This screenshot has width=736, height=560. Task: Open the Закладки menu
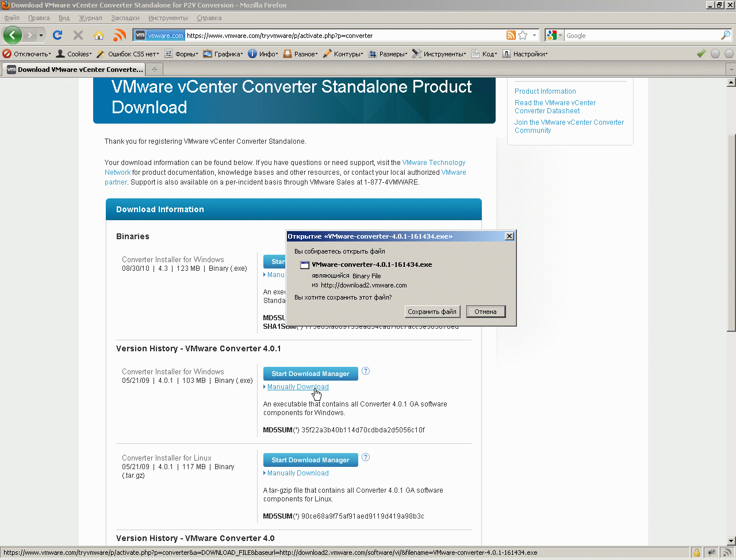click(x=125, y=18)
